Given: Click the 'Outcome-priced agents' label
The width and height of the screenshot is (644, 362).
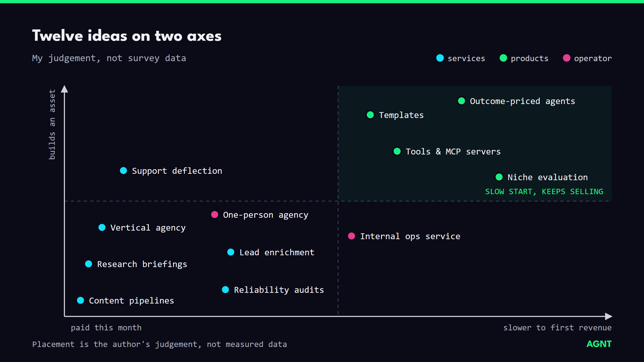Looking at the screenshot, I should 523,101.
